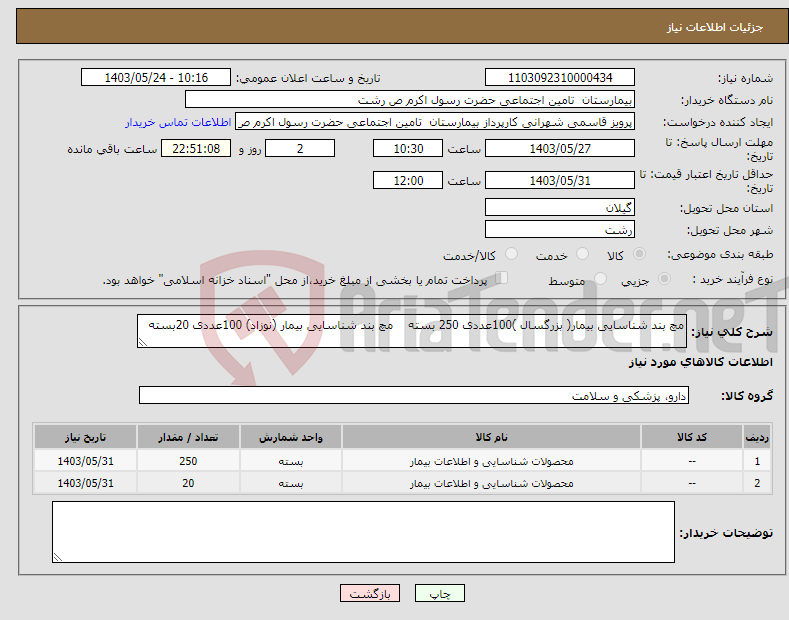Screen dimensions: 789x620
Task: Click the date cell in row 2
Action: point(86,483)
